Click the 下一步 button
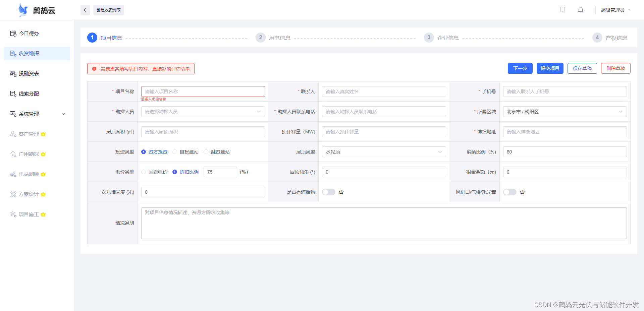This screenshot has width=644, height=311. click(520, 68)
